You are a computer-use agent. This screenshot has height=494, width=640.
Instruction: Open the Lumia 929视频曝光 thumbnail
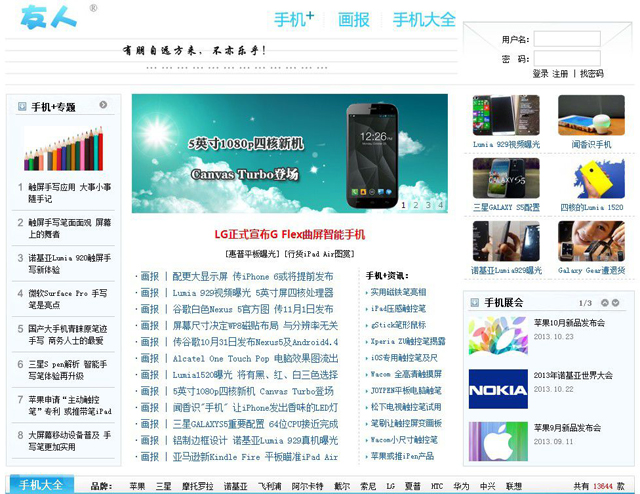click(x=506, y=115)
